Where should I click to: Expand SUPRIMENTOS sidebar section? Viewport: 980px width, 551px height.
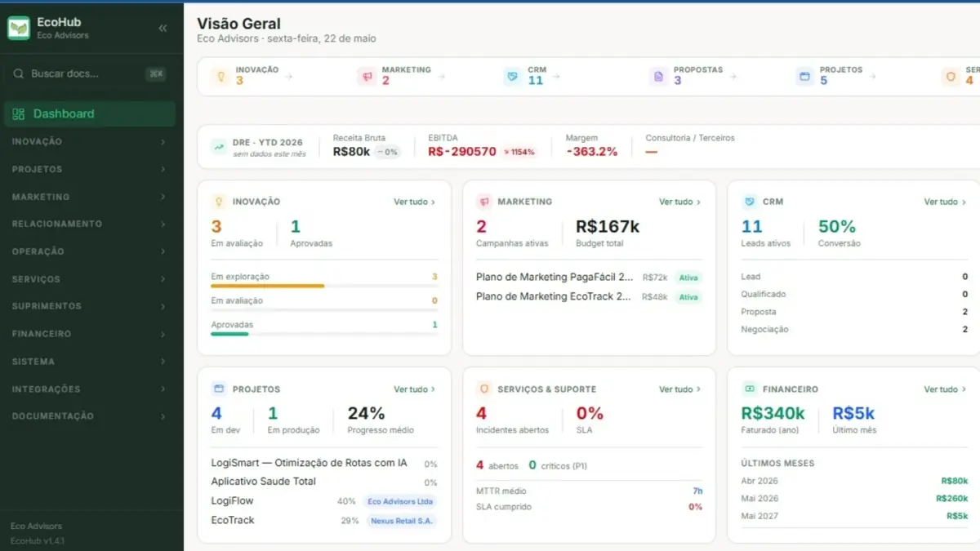click(x=88, y=306)
